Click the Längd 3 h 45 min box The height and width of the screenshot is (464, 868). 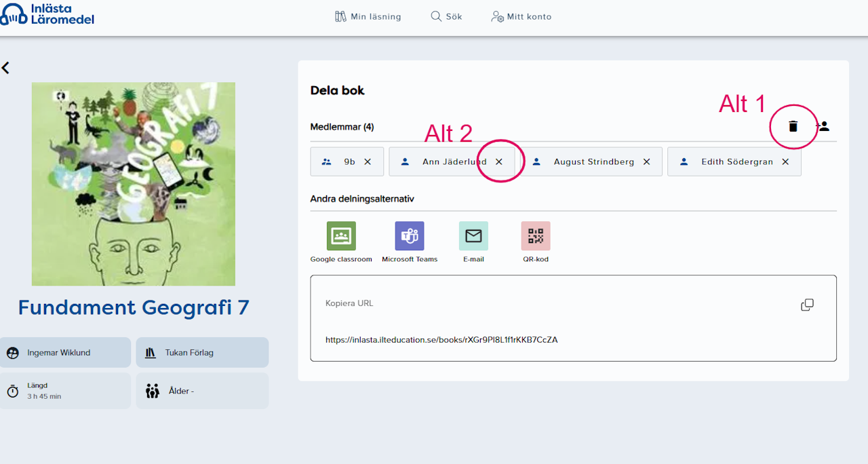tap(65, 391)
